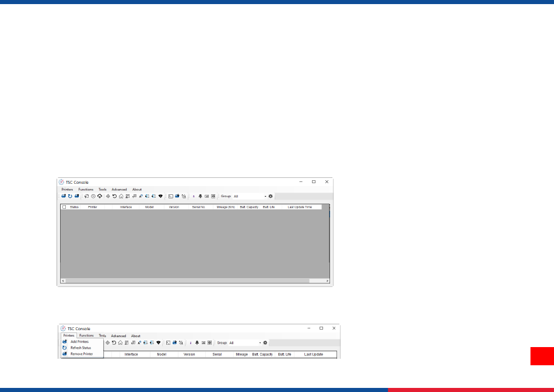The image size is (554, 392).
Task: Choose Refresh Status from the Printers menu
Action: click(80, 348)
